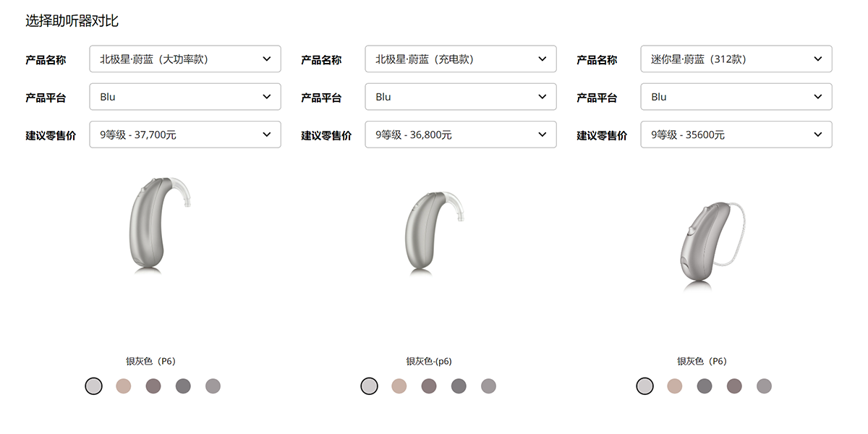The height and width of the screenshot is (434, 868).
Task: Click the 充电款 hearing aid image
Action: point(435,233)
